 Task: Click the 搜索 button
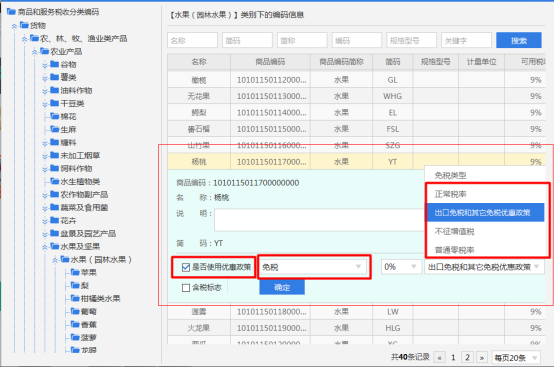tap(519, 40)
